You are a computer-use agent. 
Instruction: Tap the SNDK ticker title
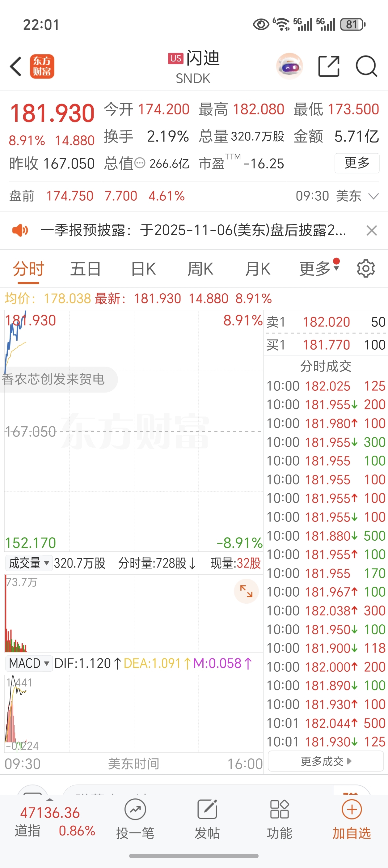pos(193,79)
